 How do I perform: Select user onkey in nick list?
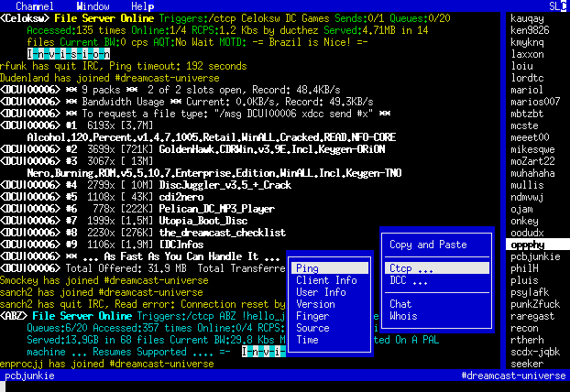pos(524,221)
